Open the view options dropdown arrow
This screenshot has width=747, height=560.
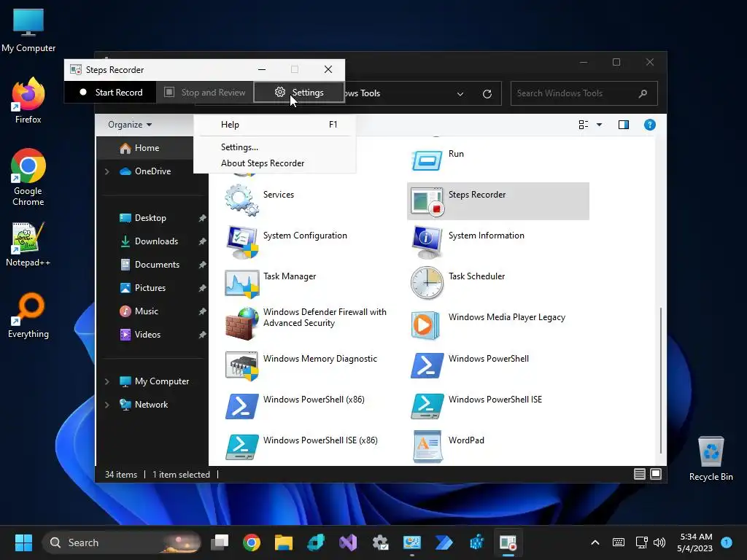(600, 125)
